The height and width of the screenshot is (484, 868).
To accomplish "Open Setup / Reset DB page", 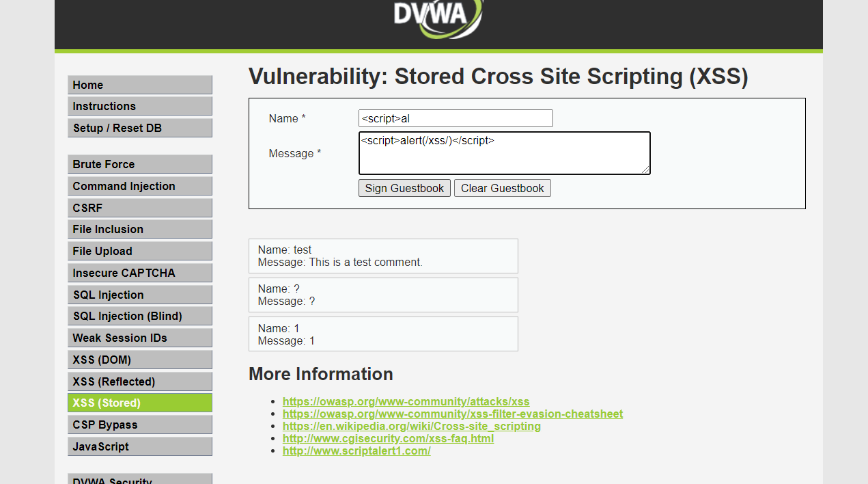I will click(x=140, y=128).
